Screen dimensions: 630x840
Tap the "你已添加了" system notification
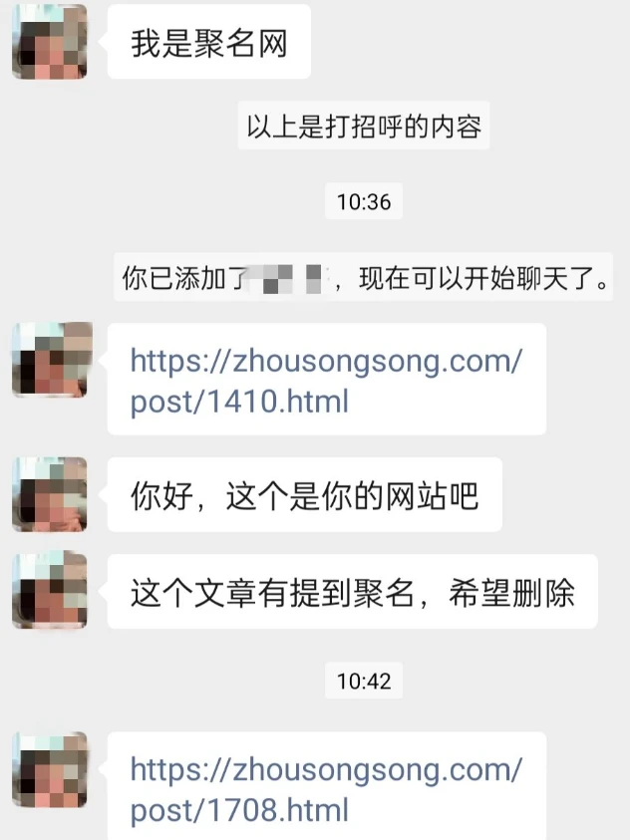[364, 277]
